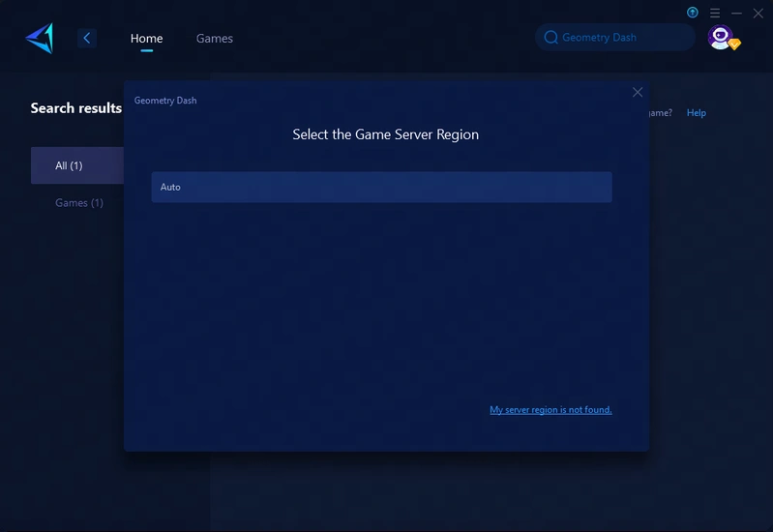This screenshot has width=773, height=532.
Task: Click the GearUP logo icon
Action: point(40,38)
